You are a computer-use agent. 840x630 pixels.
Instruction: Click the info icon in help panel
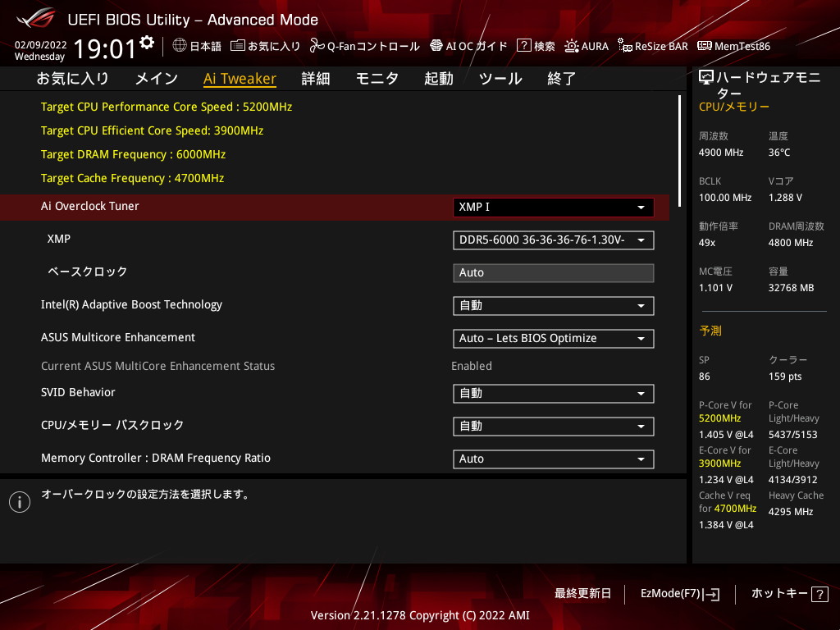point(20,502)
